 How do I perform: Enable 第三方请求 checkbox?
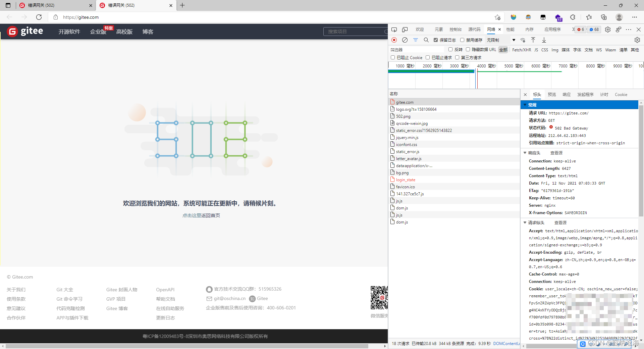[x=457, y=57]
